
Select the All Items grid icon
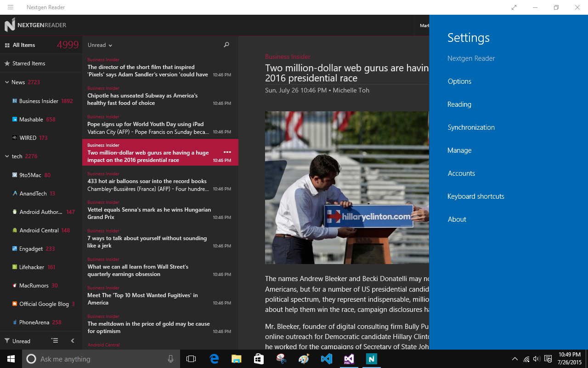pyautogui.click(x=7, y=45)
